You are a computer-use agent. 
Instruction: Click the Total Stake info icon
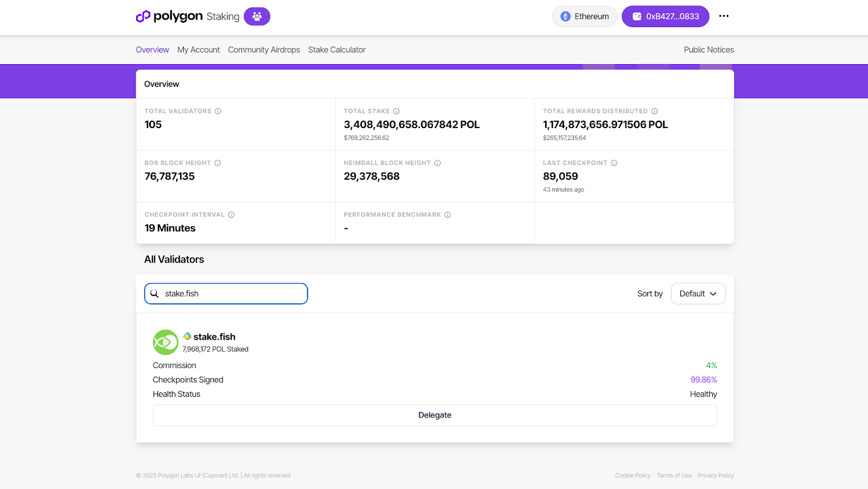(x=397, y=111)
